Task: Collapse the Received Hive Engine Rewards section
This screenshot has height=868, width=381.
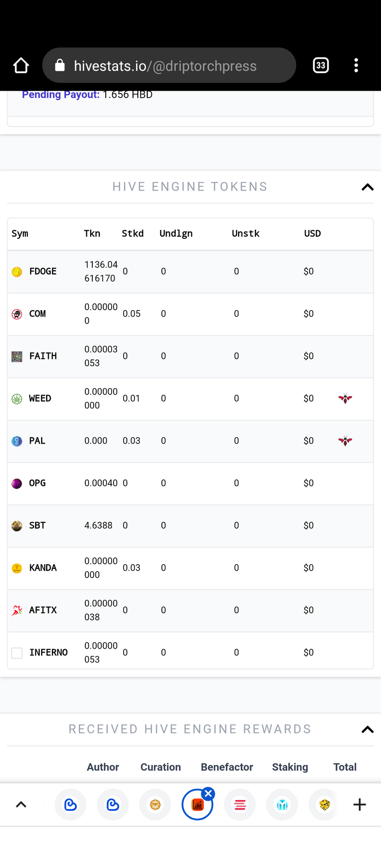Action: coord(368,730)
